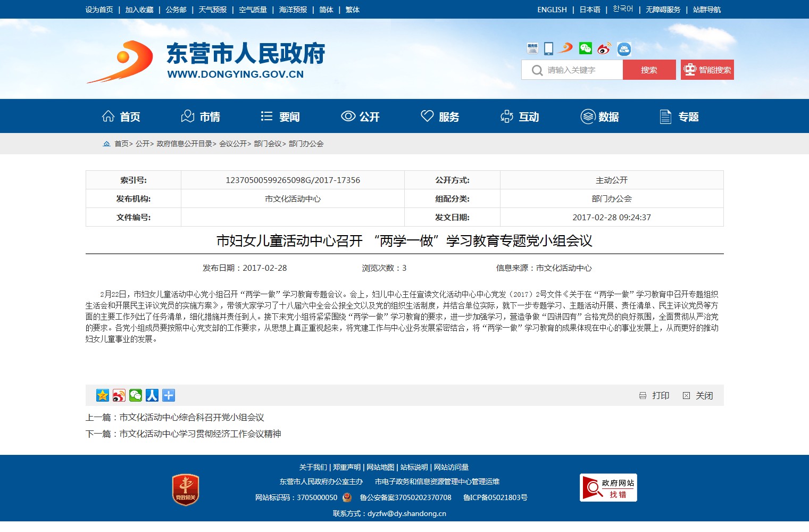Viewport: 809px width, 532px height.
Task: Share the article via the WeChat icon below it
Action: click(136, 395)
